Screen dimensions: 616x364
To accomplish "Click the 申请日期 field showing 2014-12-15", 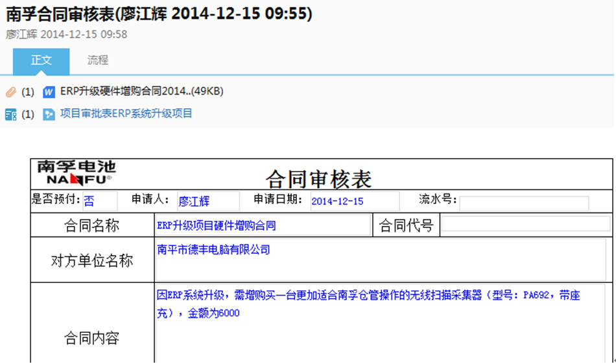I will (x=354, y=201).
